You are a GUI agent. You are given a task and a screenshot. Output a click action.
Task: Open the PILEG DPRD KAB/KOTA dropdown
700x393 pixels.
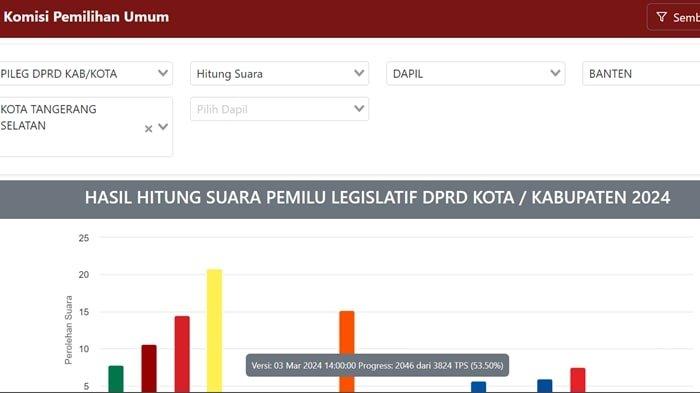coord(85,74)
